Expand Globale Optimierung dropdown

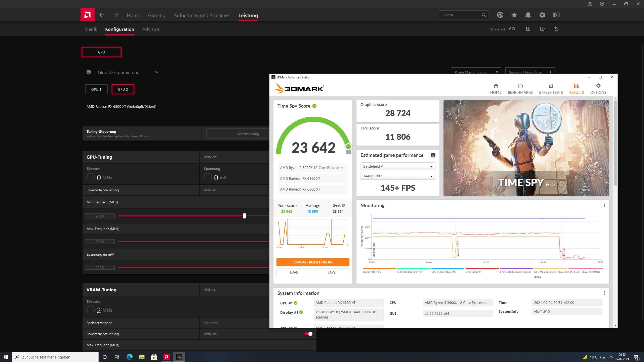click(156, 72)
